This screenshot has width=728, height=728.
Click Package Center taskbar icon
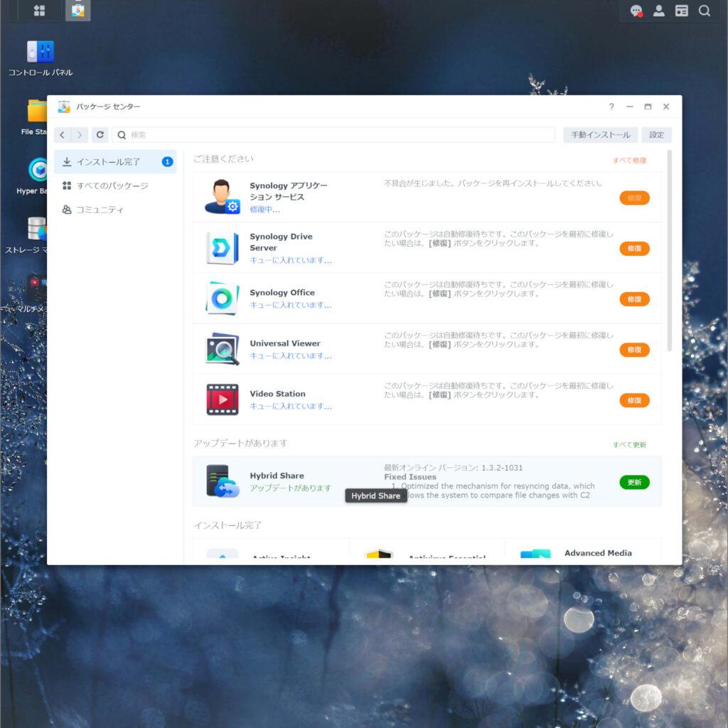[x=78, y=11]
